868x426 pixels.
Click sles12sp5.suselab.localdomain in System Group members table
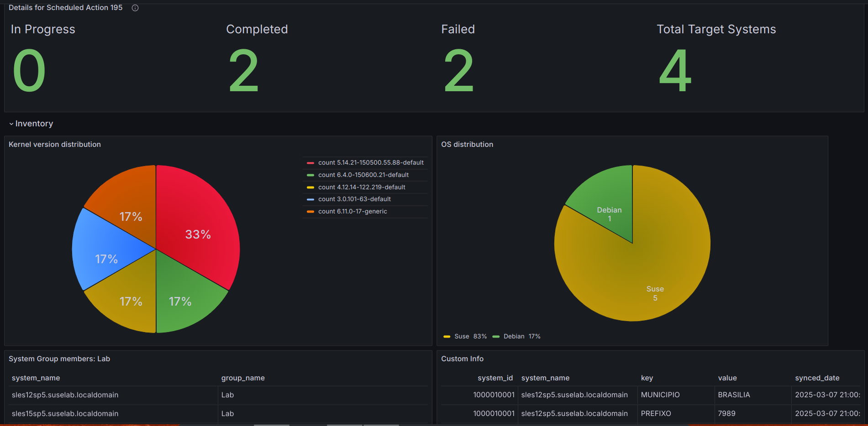click(65, 395)
